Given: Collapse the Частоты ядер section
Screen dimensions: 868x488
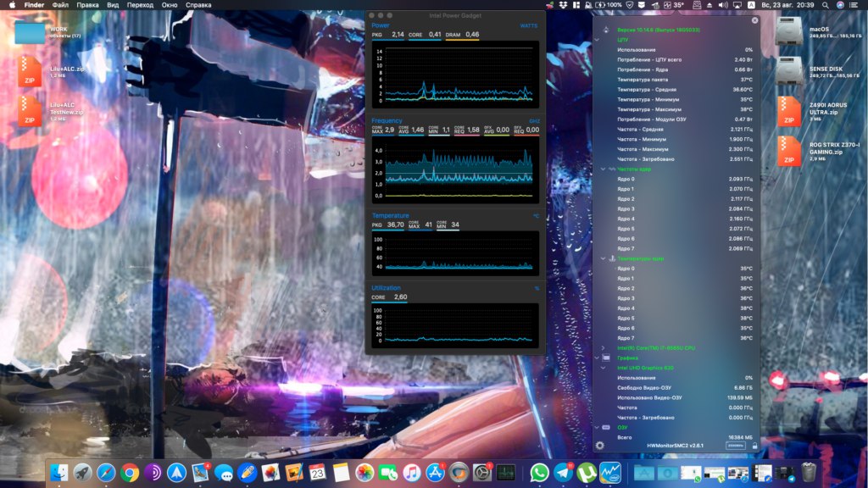Looking at the screenshot, I should (x=604, y=169).
